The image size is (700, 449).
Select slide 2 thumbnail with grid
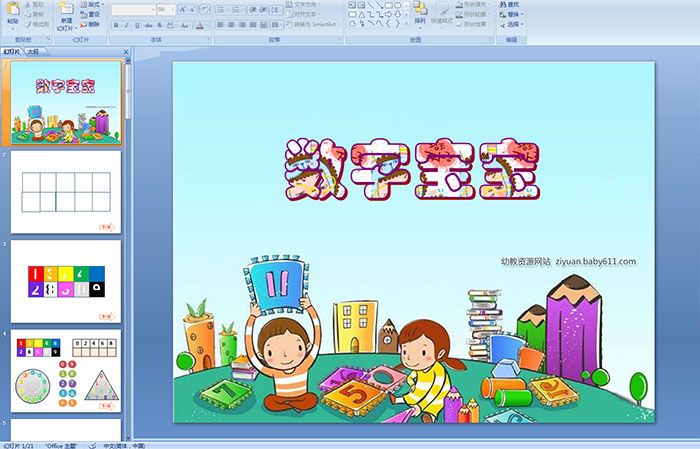66,192
